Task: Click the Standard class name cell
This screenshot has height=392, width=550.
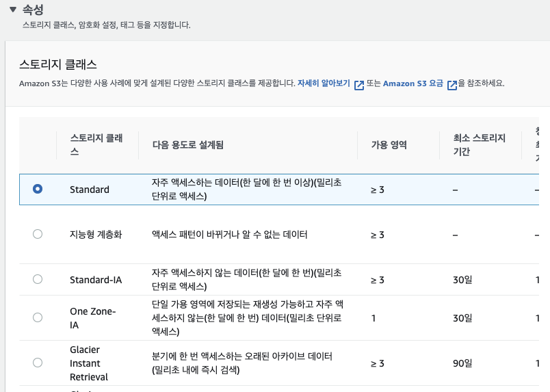Action: 90,190
